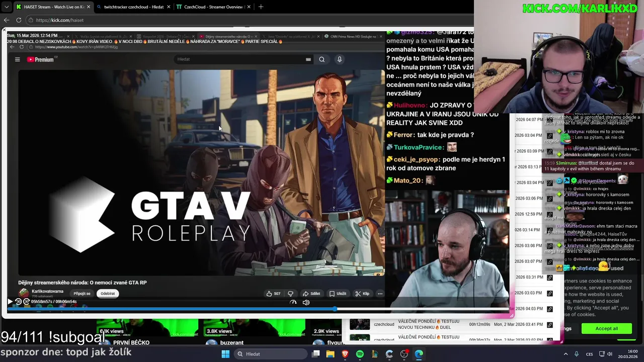The height and width of the screenshot is (362, 644).
Task: Open OBS Studio from the taskbar
Action: [x=404, y=354]
